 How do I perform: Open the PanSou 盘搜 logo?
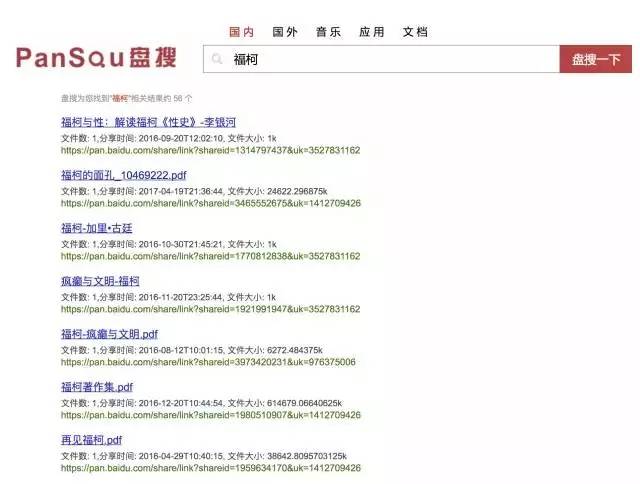click(x=96, y=58)
